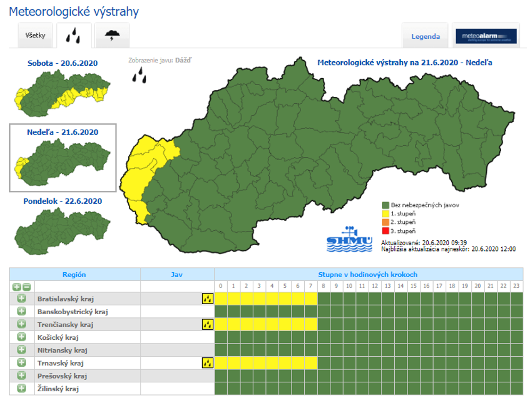The image size is (532, 403).
Task: Select the storm warnings tab icon
Action: tap(112, 36)
